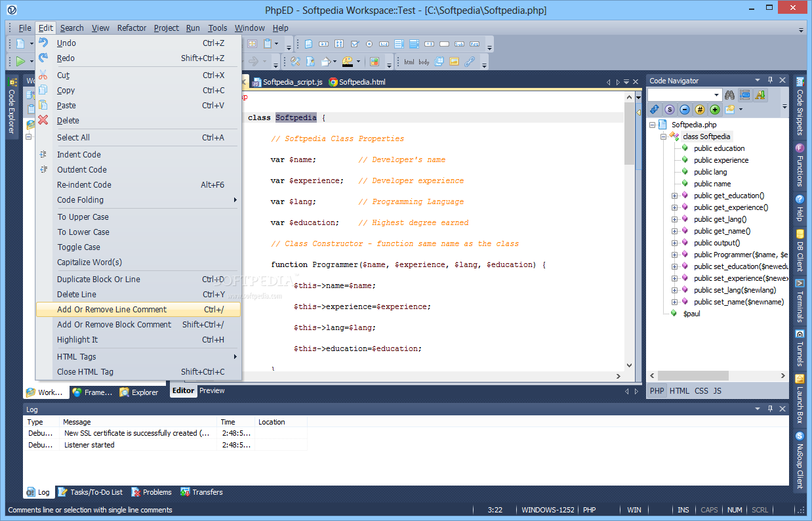Toggle the blue minus filter in Code Navigator

coord(685,110)
